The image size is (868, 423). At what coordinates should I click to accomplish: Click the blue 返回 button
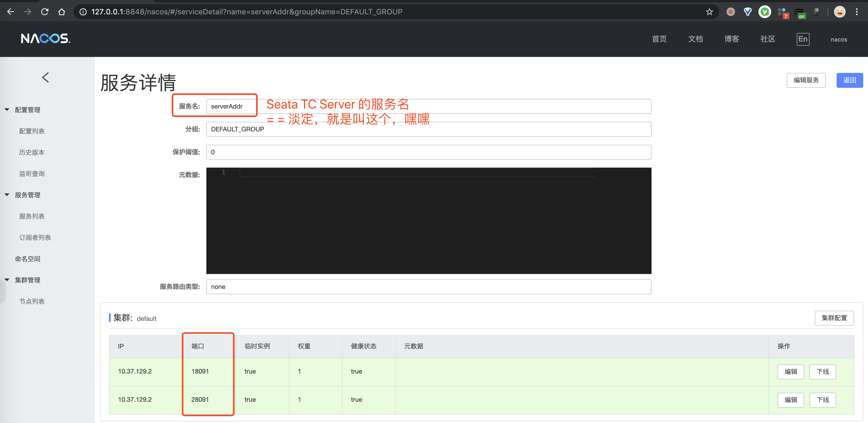(x=849, y=80)
